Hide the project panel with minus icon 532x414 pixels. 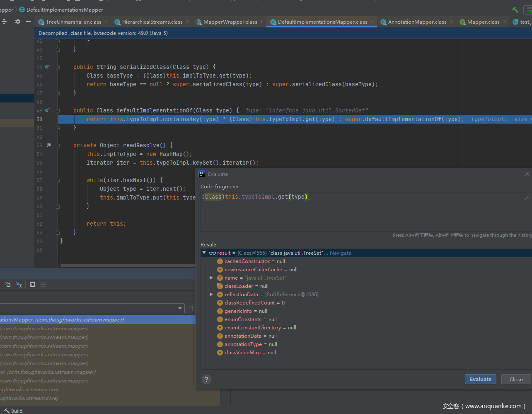click(28, 22)
